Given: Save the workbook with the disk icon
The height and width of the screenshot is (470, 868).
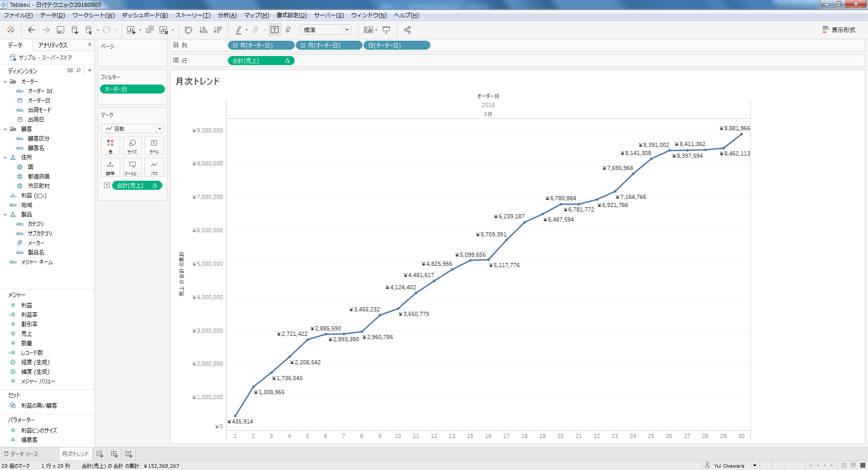Looking at the screenshot, I should 61,30.
